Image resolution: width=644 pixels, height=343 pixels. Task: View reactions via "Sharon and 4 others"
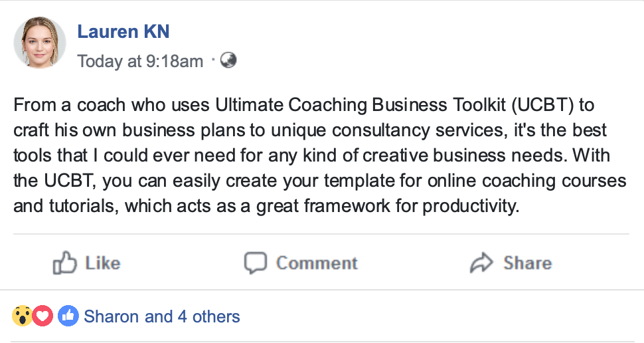(x=161, y=316)
